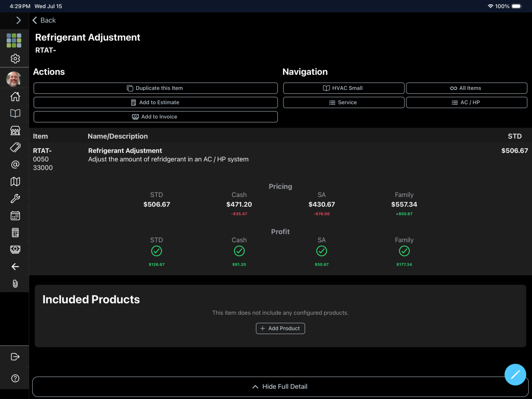This screenshot has width=532, height=399.
Task: Click Add to Estimate button
Action: [155, 103]
